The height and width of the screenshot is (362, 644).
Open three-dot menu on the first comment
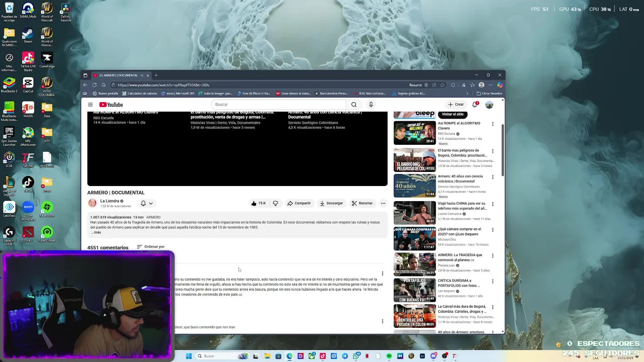point(382,274)
